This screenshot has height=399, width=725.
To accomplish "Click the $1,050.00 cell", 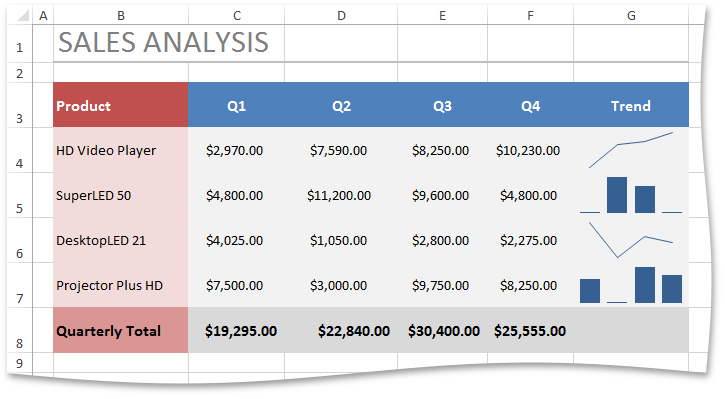I will (339, 240).
